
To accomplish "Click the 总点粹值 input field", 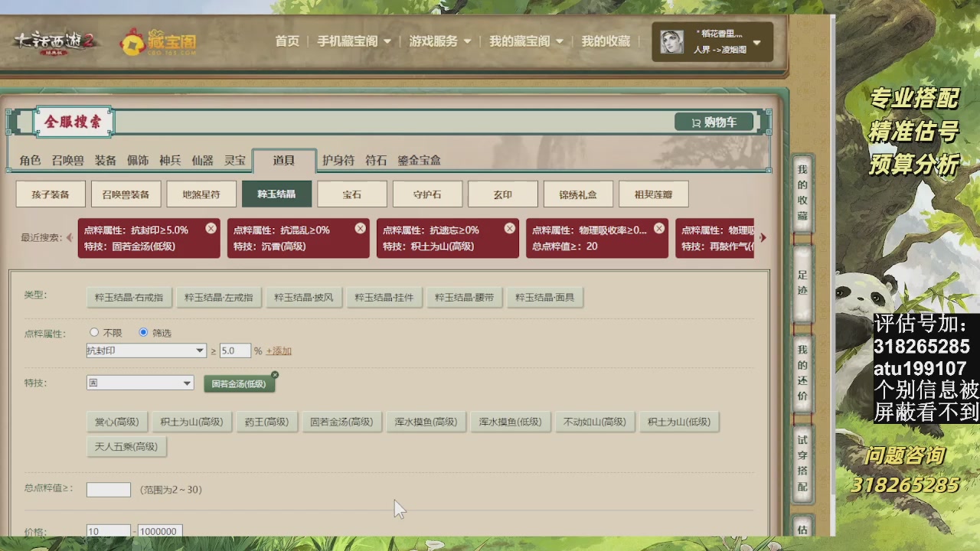I will [109, 489].
